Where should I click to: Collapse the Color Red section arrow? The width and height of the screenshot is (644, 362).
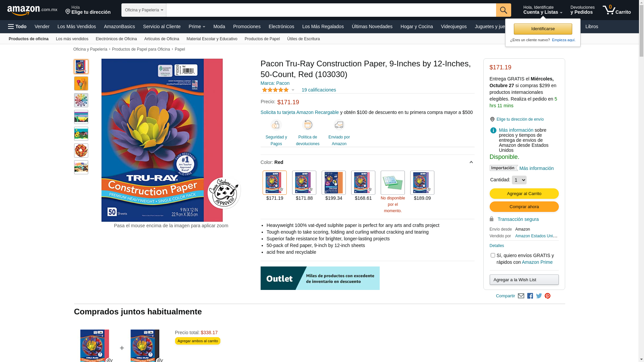click(x=471, y=162)
